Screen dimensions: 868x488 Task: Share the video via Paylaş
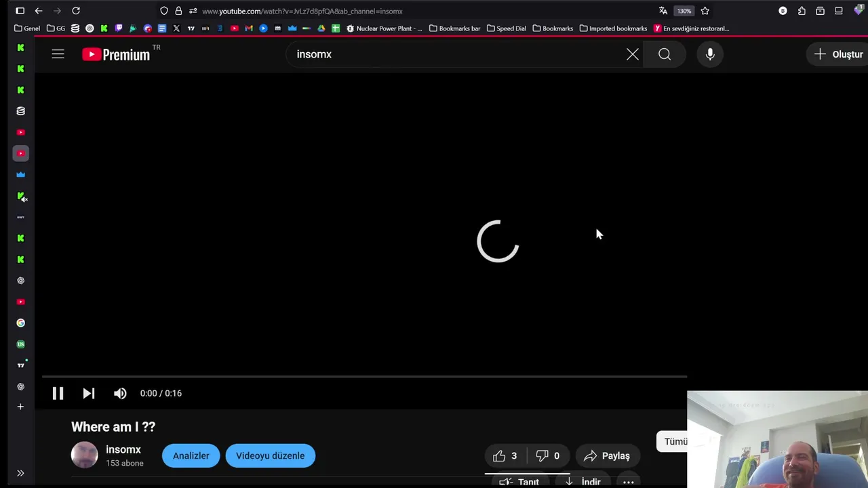point(607,455)
